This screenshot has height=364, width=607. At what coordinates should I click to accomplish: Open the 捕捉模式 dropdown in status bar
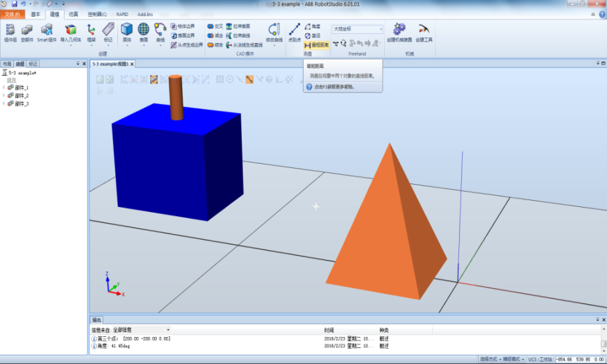(x=513, y=359)
